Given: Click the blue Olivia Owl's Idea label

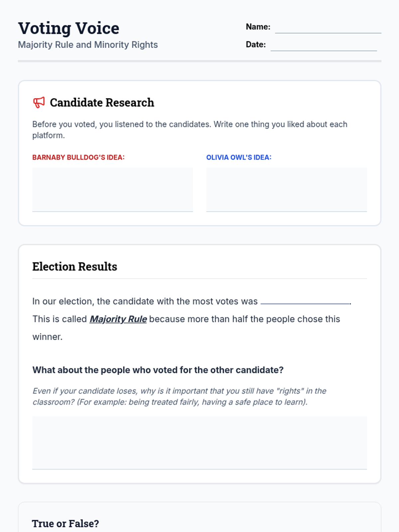Looking at the screenshot, I should click(x=239, y=158).
